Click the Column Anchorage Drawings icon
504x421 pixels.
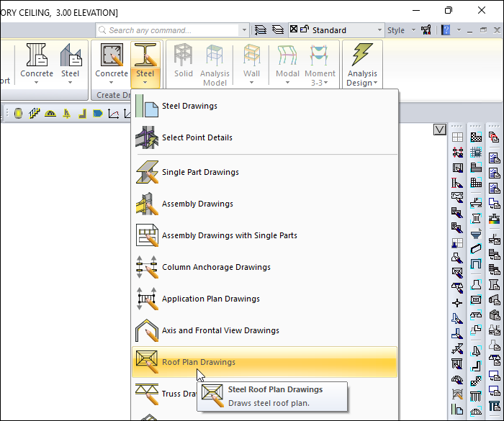146,267
